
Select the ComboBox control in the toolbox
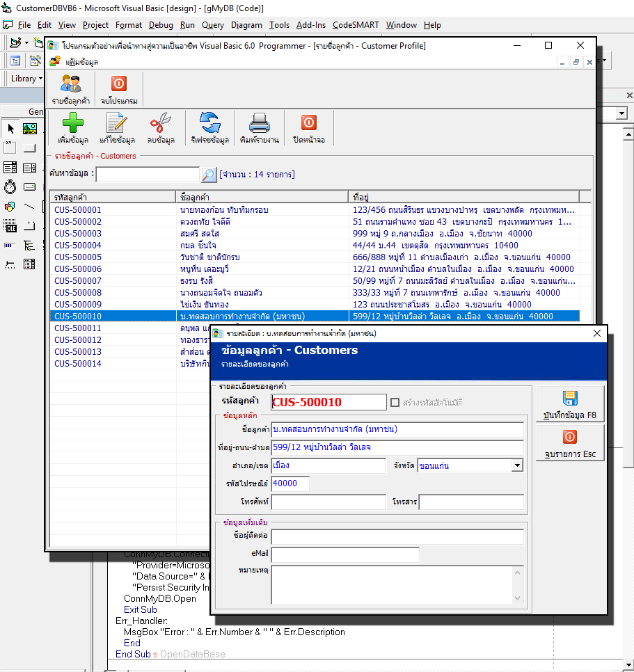(10, 168)
